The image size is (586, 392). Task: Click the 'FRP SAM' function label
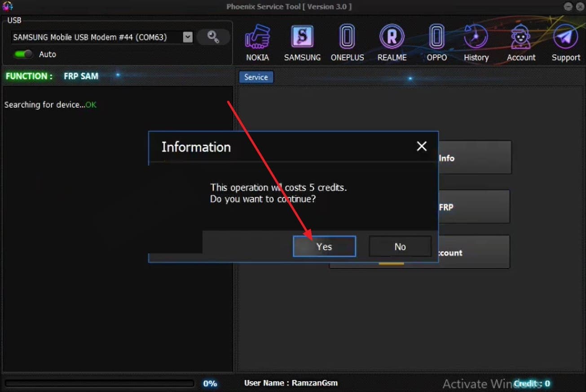point(81,76)
